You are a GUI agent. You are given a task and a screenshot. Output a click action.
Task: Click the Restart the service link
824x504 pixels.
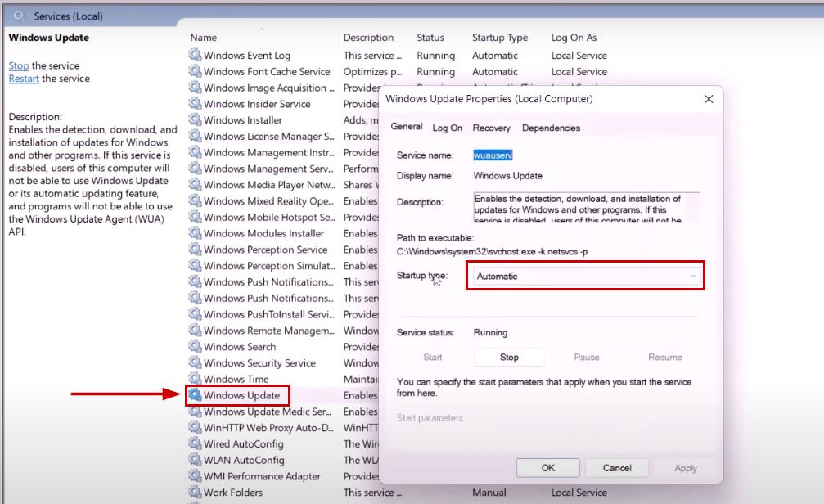point(24,79)
